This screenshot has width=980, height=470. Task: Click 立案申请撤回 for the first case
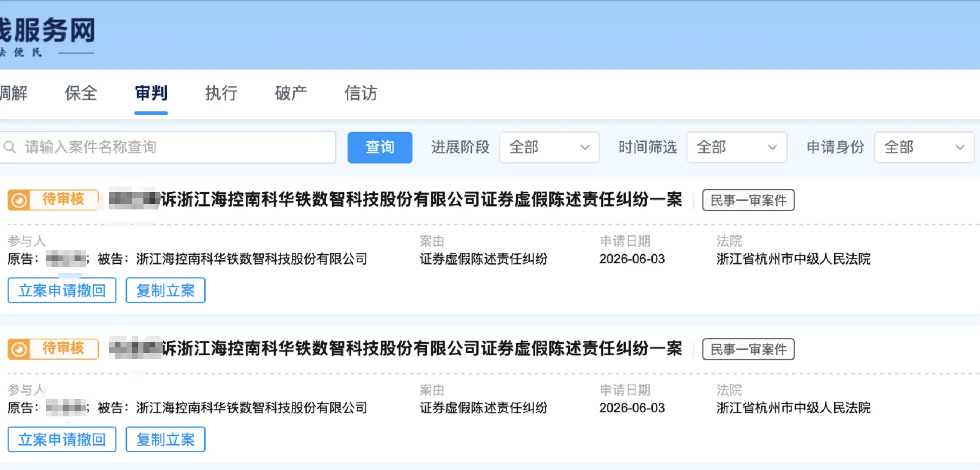point(62,290)
